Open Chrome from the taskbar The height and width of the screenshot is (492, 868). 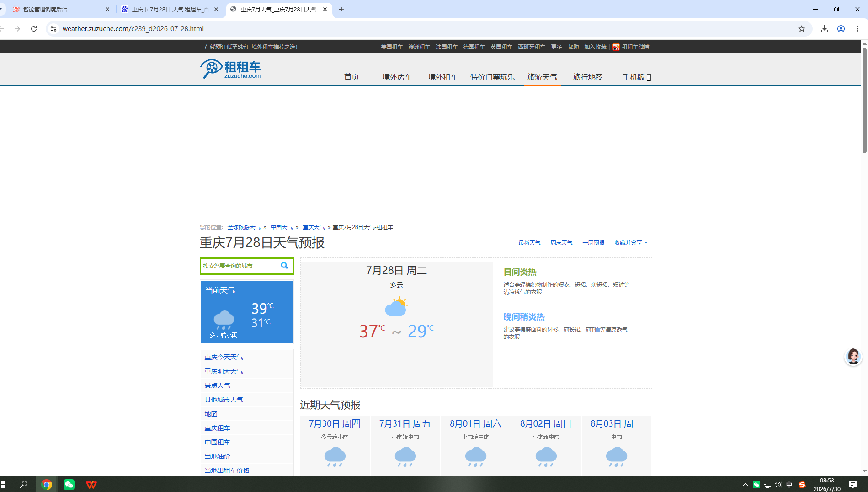[46, 485]
